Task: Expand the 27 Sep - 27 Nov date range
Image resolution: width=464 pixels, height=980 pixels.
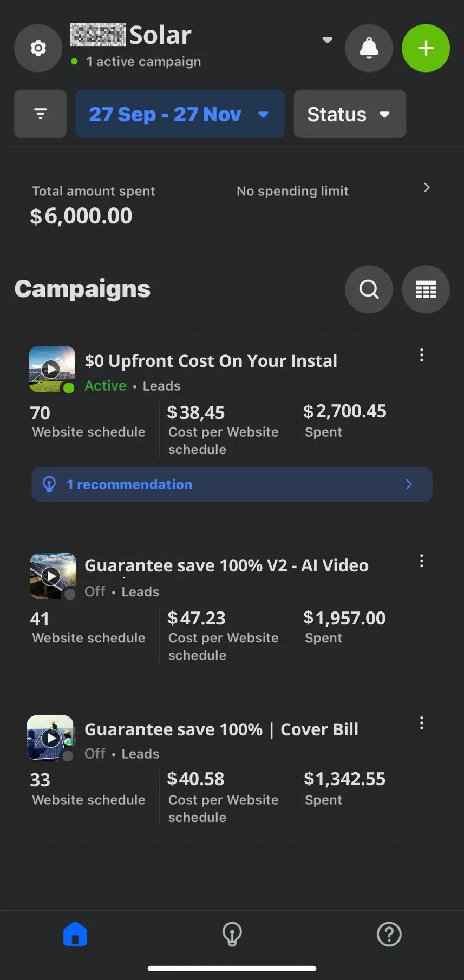Action: coord(180,114)
